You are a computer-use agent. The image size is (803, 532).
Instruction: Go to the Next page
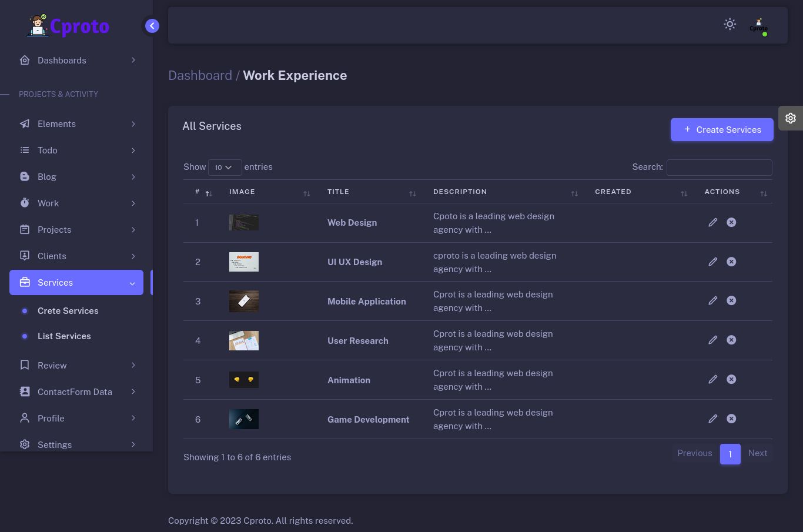click(x=757, y=453)
